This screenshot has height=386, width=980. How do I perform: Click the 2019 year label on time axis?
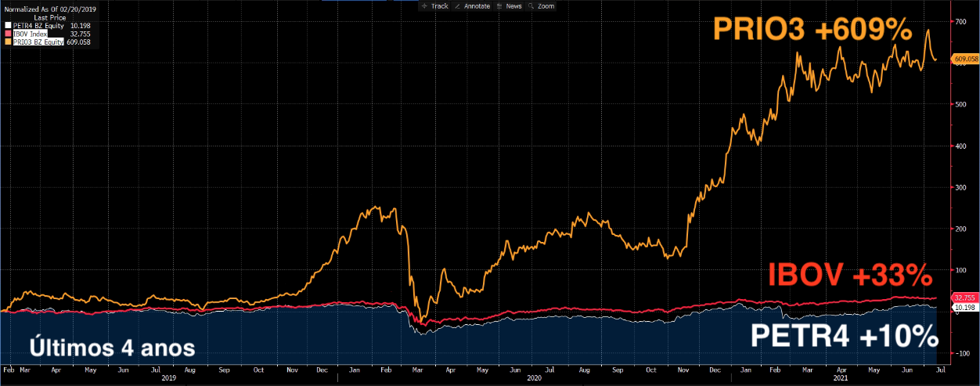(x=169, y=377)
